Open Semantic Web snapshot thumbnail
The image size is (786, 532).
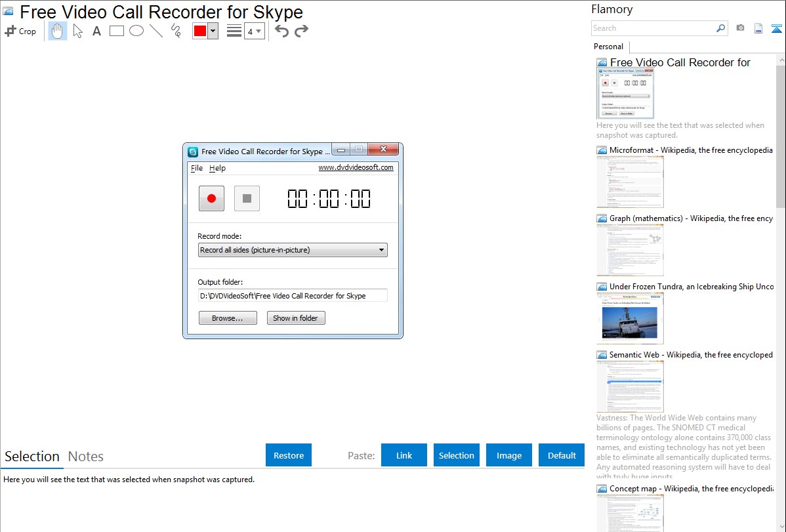point(630,386)
